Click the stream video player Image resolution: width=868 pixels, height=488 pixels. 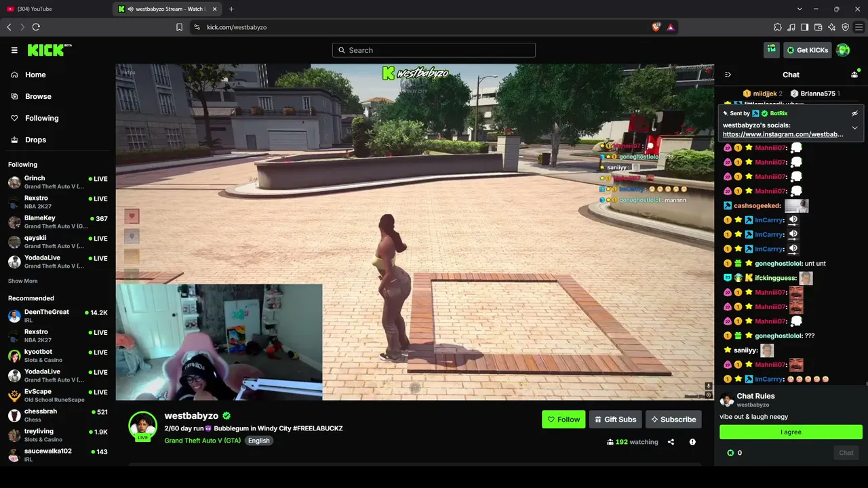(x=414, y=232)
